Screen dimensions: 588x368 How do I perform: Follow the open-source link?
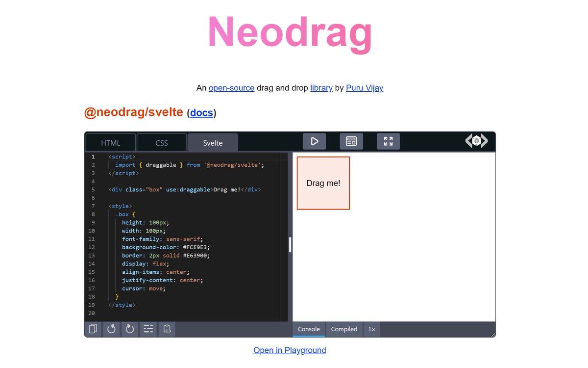pos(231,88)
